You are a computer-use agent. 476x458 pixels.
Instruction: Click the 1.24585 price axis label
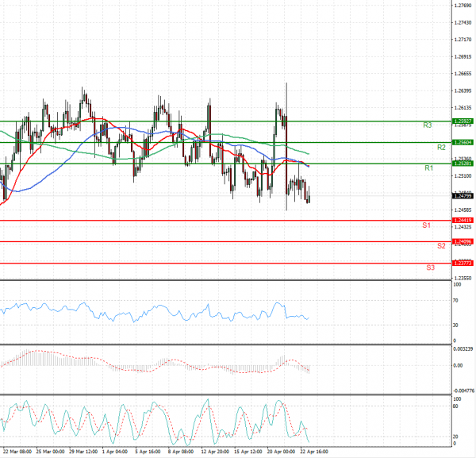point(463,210)
